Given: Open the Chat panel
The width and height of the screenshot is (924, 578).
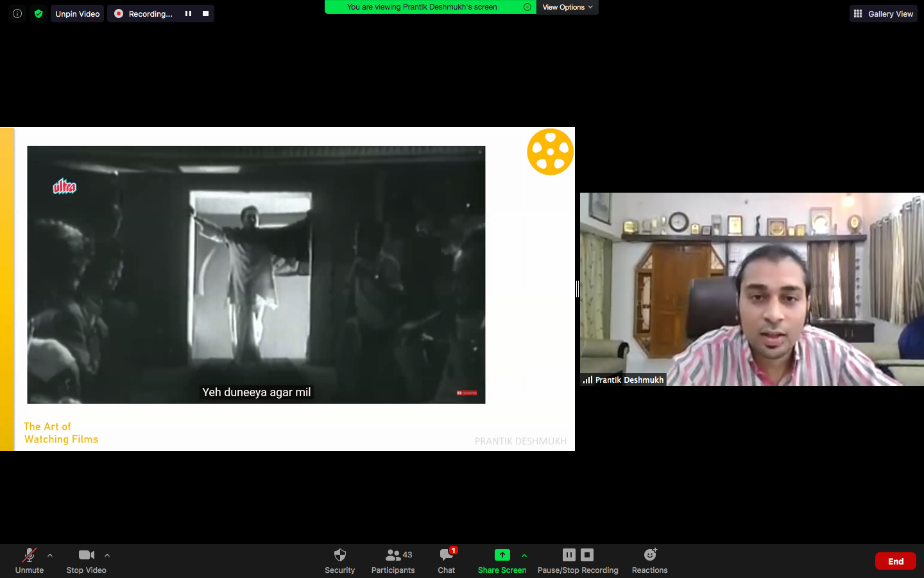Looking at the screenshot, I should pyautogui.click(x=446, y=560).
